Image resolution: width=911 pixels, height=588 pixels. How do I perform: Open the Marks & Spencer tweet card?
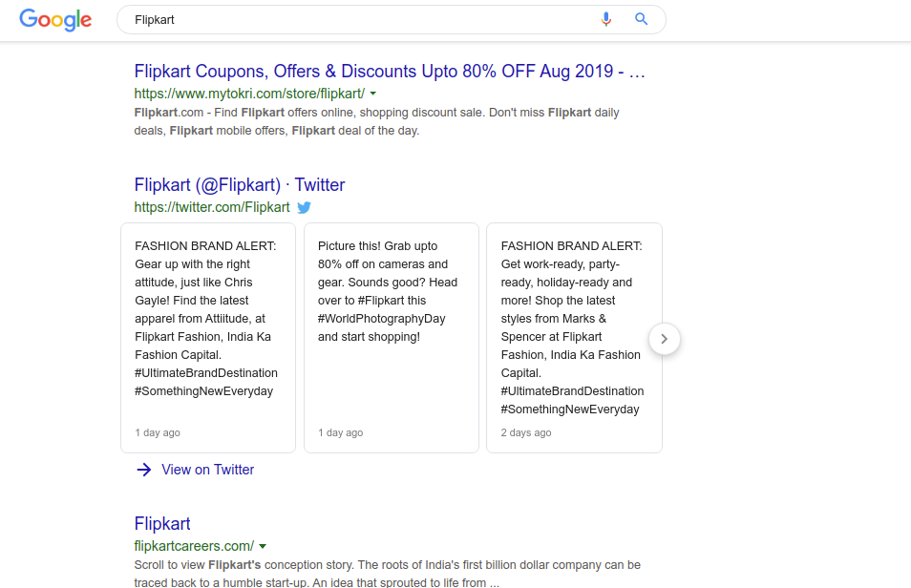574,338
